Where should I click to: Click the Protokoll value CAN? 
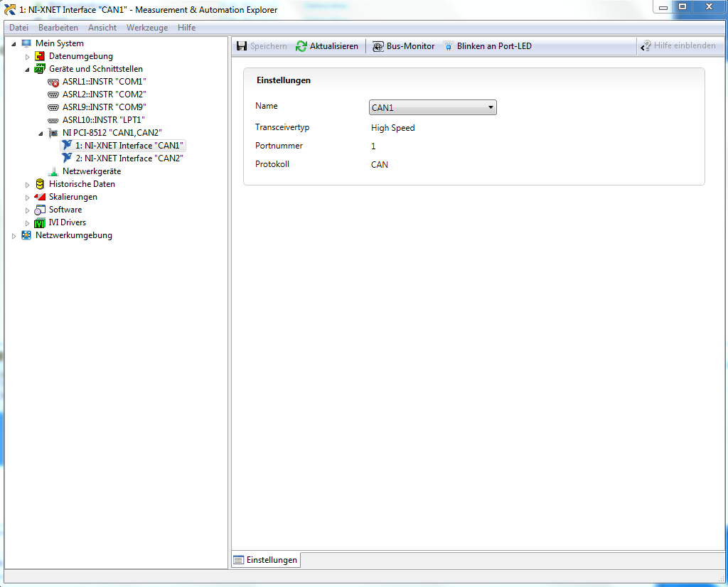pos(380,165)
